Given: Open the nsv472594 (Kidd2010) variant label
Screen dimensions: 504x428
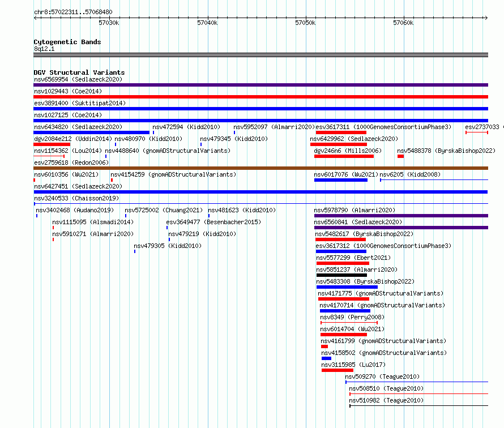Looking at the screenshot, I should coord(186,127).
